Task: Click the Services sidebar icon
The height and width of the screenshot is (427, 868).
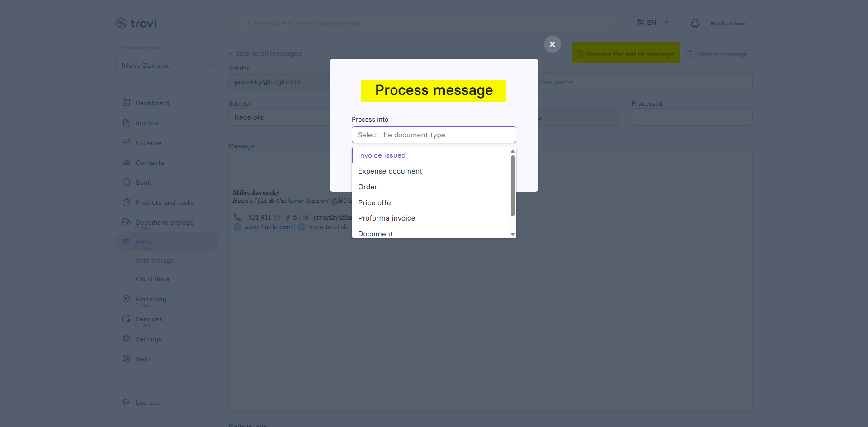Action: 127,319
